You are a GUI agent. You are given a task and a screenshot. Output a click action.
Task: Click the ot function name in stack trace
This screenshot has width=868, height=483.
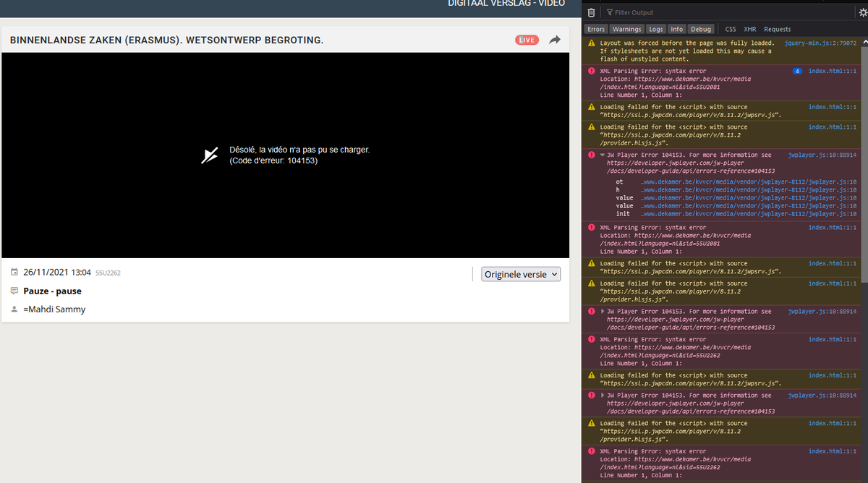pyautogui.click(x=619, y=182)
